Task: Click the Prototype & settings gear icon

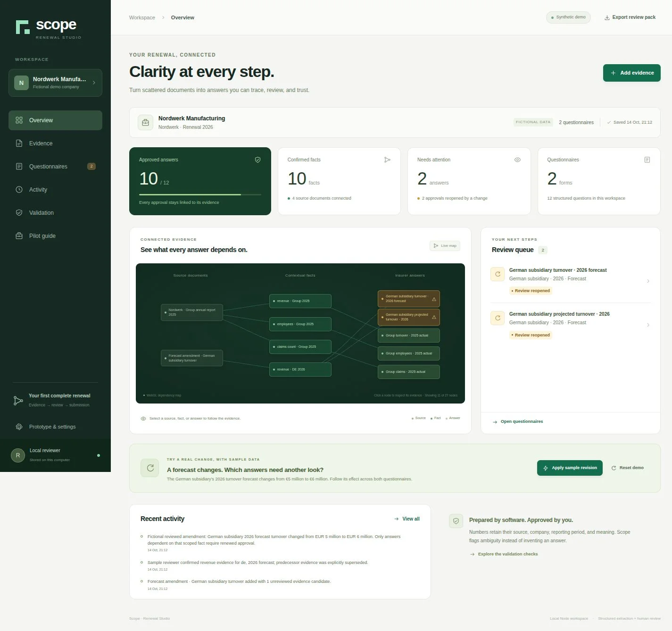Action: pyautogui.click(x=19, y=427)
